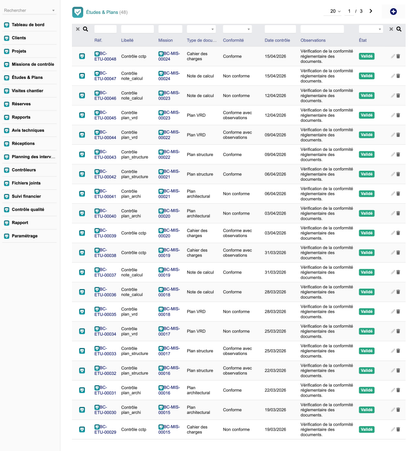This screenshot has height=451, width=416.
Task: Delete the BC-ETU-00029 row with the trash icon
Action: [398, 429]
